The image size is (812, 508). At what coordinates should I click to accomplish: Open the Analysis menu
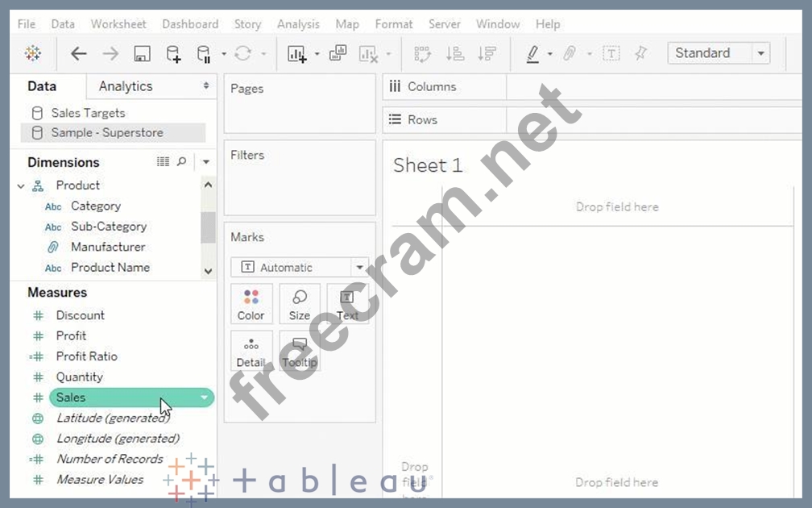click(298, 24)
